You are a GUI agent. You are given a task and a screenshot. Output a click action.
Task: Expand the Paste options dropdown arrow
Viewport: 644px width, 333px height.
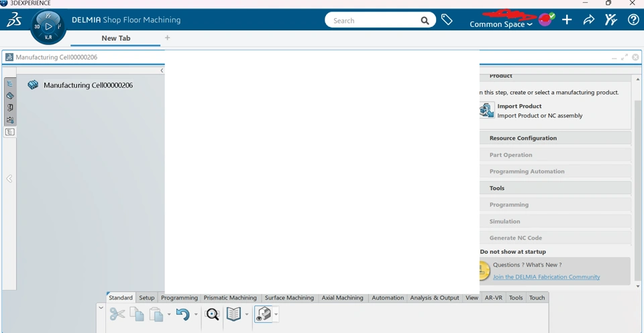click(x=169, y=314)
